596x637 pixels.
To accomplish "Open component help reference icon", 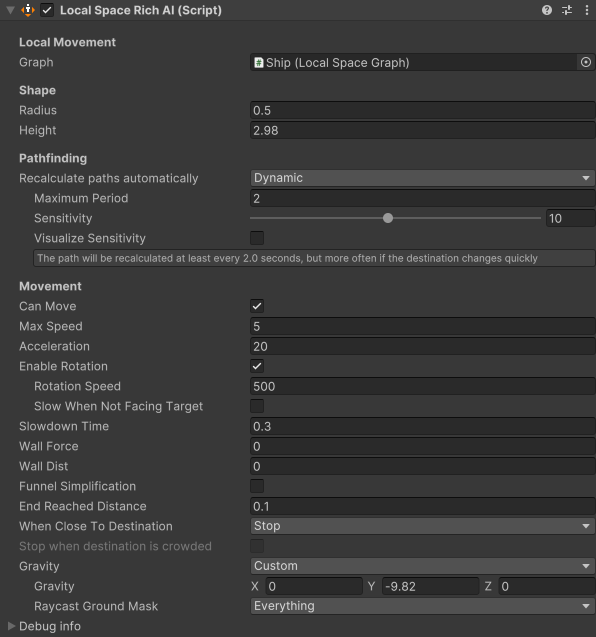I will [x=547, y=10].
